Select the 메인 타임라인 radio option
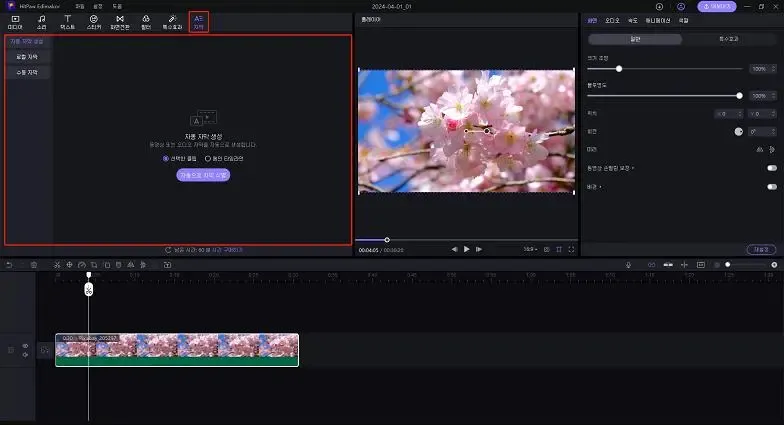 click(x=207, y=158)
